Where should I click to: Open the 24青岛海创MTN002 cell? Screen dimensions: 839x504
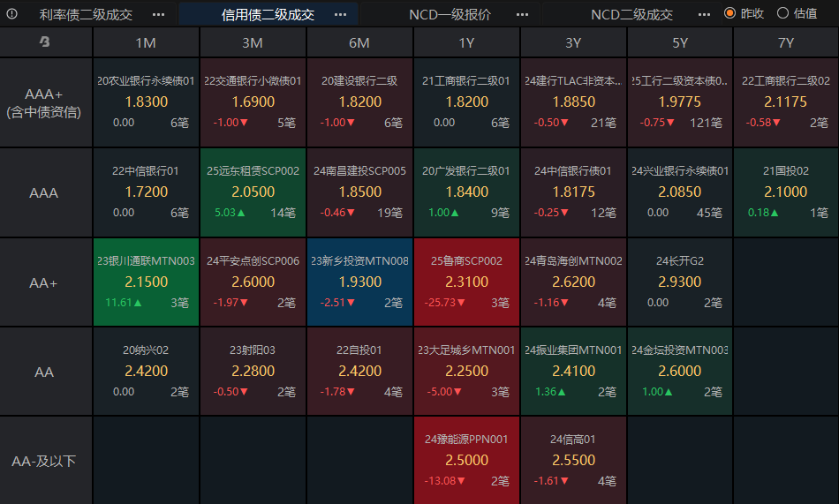[x=573, y=282]
